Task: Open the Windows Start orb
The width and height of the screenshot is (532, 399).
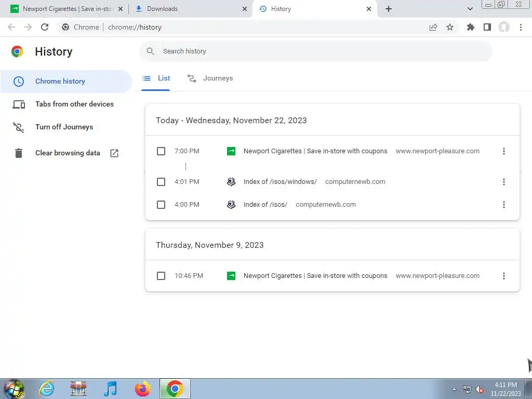Action: (x=14, y=389)
